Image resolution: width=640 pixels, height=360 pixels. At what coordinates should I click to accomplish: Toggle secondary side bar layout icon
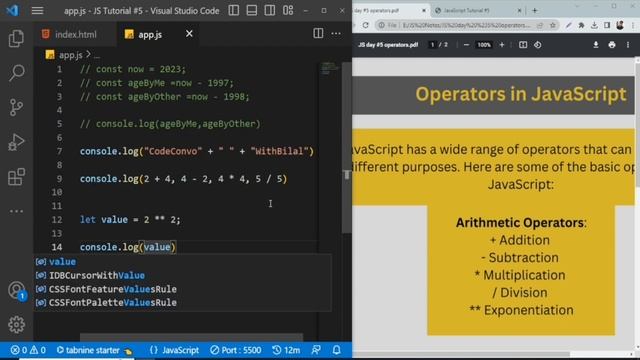[x=270, y=10]
